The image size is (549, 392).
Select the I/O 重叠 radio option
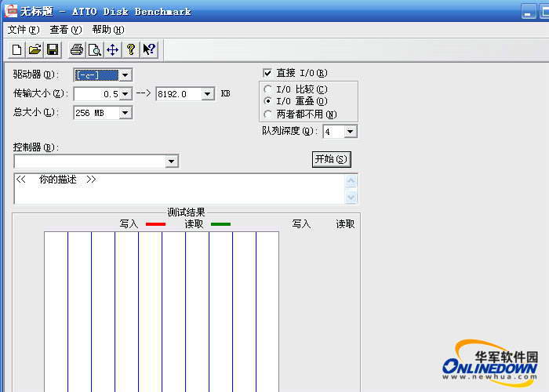click(268, 101)
